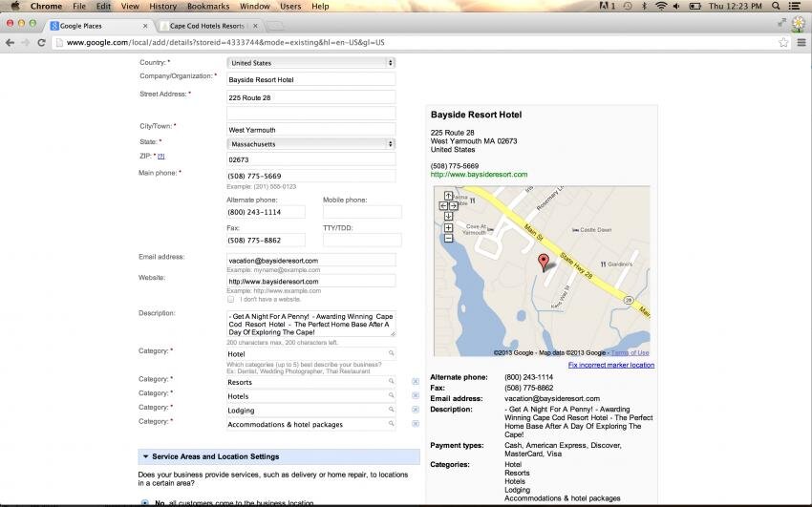Open the Terms of Use map link

[630, 352]
